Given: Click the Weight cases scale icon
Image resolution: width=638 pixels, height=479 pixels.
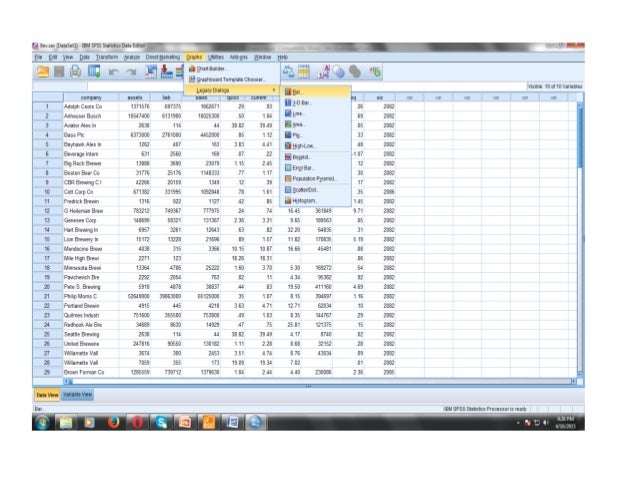Looking at the screenshot, I should point(288,72).
